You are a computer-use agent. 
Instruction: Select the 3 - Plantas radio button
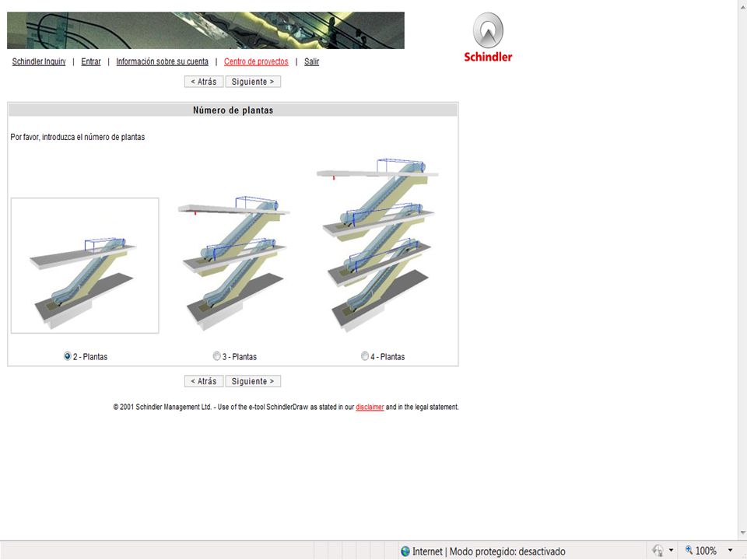217,356
